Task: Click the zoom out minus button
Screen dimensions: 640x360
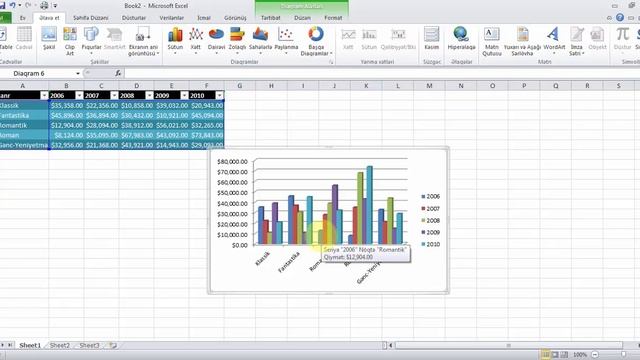Action: click(x=595, y=355)
